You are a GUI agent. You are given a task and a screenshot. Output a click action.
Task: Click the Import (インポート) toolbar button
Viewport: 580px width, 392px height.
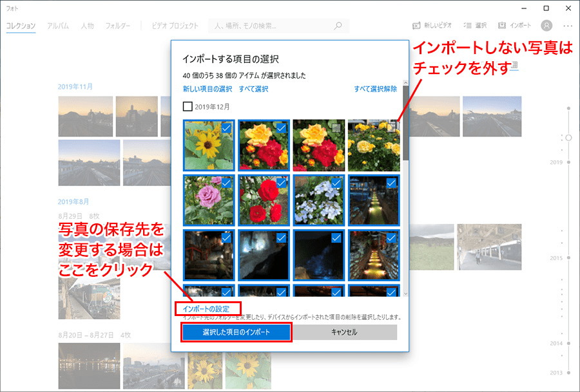pyautogui.click(x=514, y=26)
